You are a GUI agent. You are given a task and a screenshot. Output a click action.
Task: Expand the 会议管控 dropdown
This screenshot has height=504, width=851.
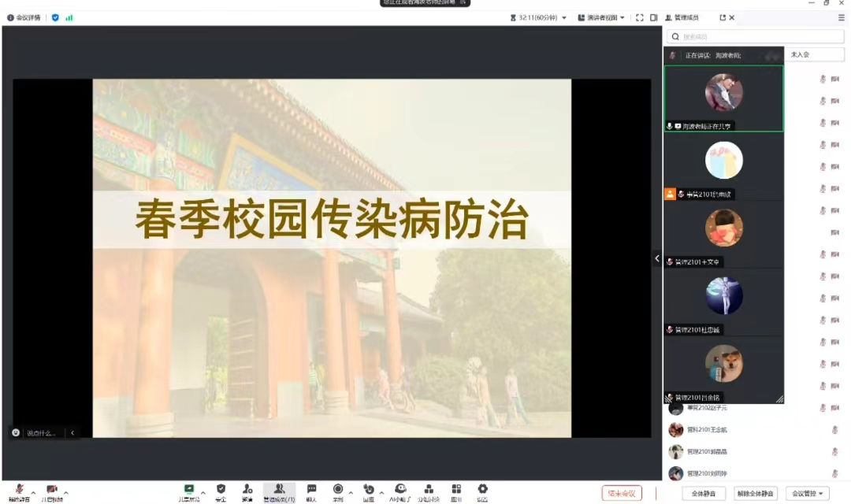coord(809,494)
